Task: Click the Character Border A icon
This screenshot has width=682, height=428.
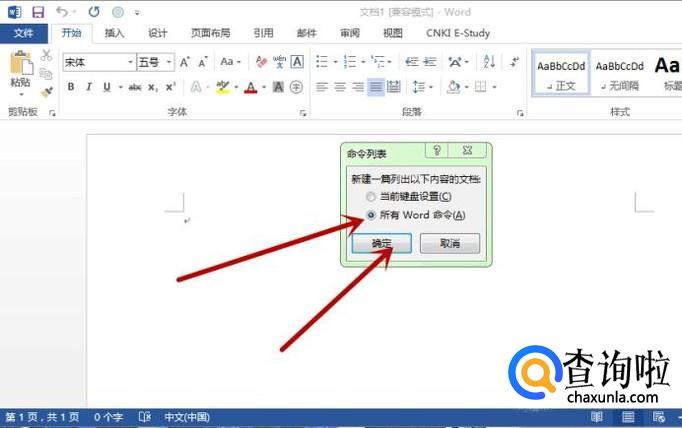Action: point(297,62)
